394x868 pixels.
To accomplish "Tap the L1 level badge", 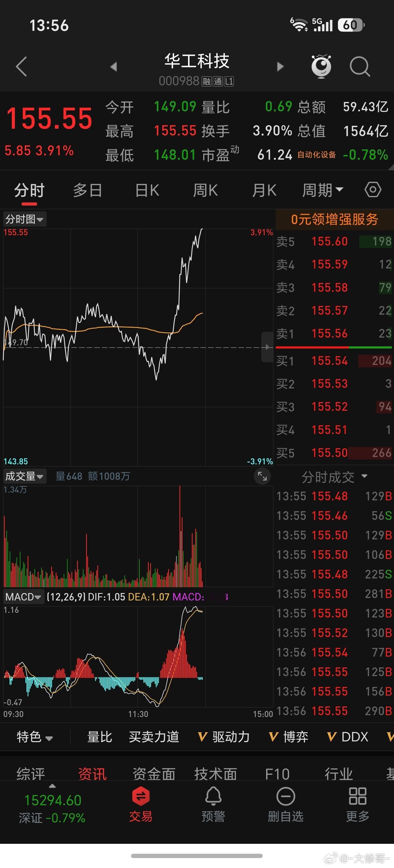I will (x=229, y=81).
